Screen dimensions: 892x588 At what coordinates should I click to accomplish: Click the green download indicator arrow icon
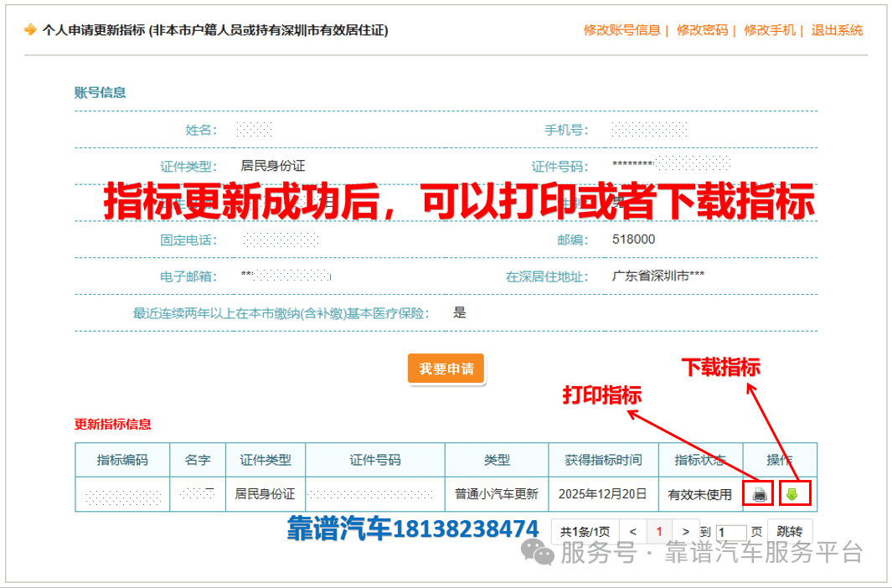(x=791, y=494)
